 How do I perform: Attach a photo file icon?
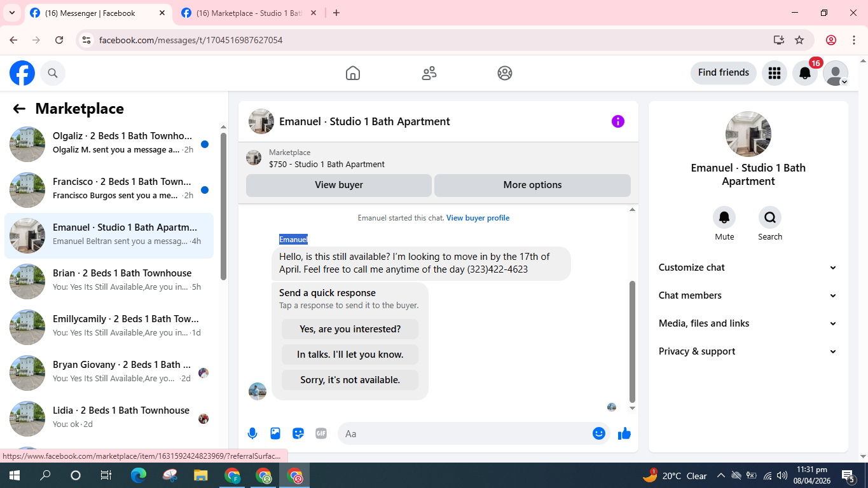tap(275, 433)
